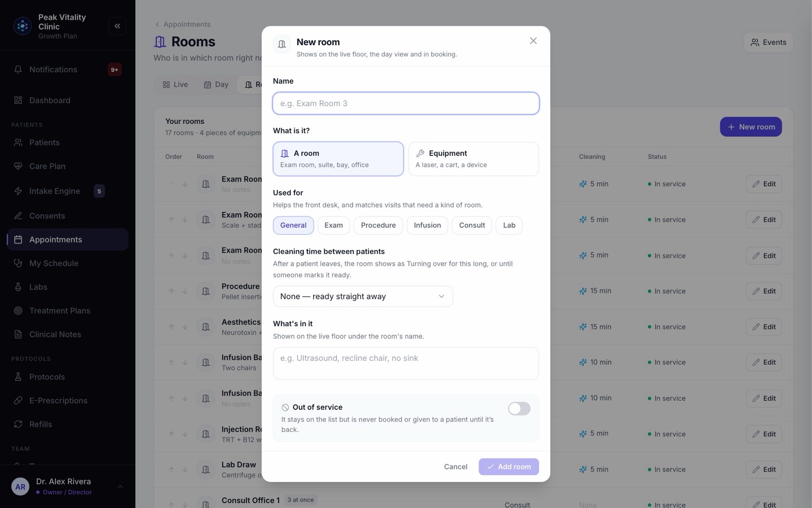Switch to the Live tab
The height and width of the screenshot is (508, 812).
coord(175,84)
